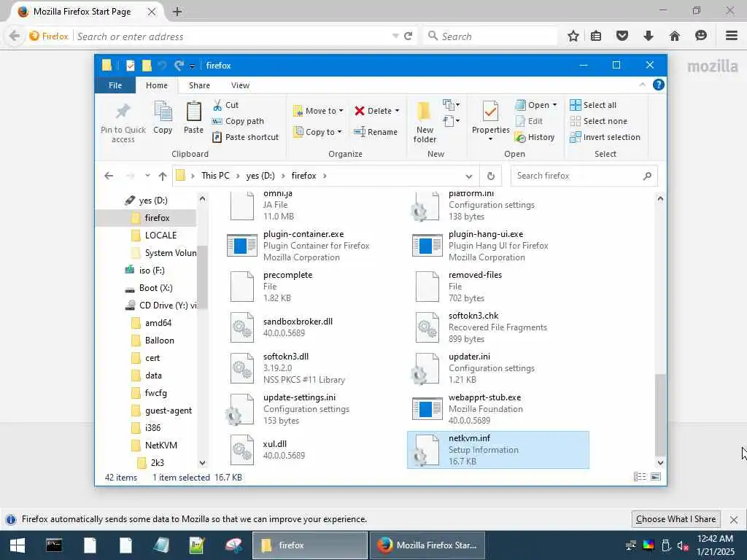Select LOCALE folder in navigation tree
747x560 pixels.
[160, 236]
